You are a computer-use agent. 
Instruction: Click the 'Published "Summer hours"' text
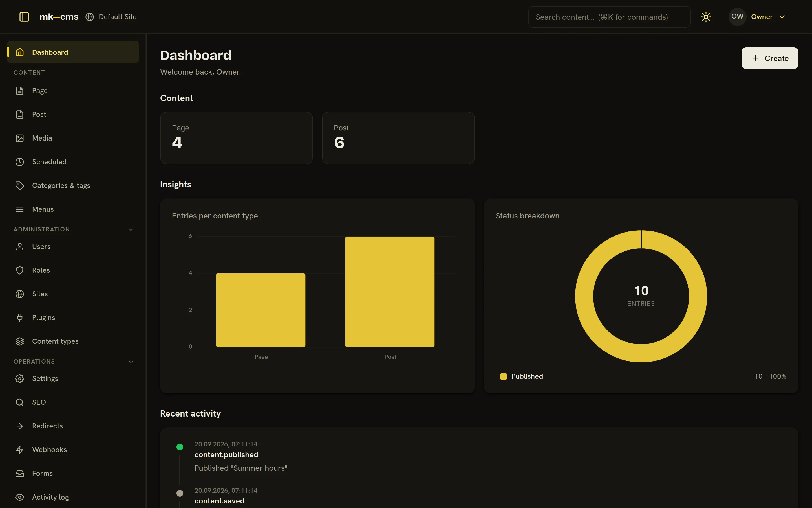[241, 468]
